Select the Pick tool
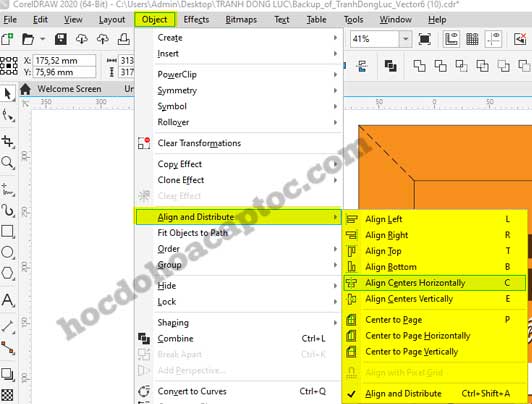The image size is (532, 404). (x=7, y=94)
